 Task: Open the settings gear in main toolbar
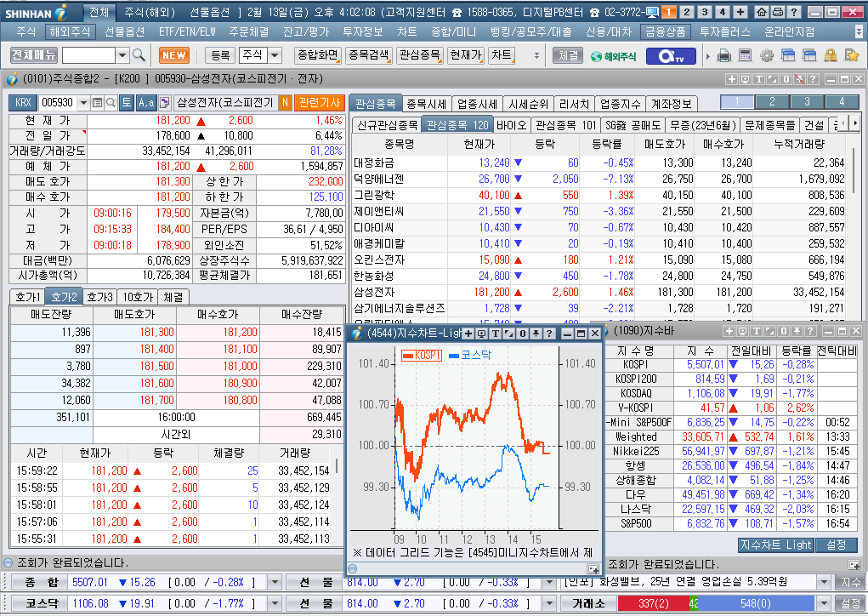pos(766,55)
